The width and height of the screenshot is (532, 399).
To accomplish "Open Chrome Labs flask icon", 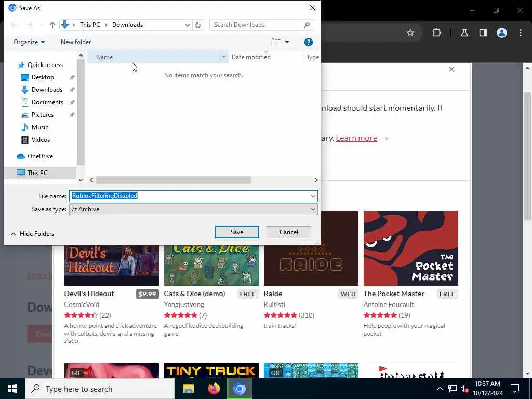I will (464, 33).
